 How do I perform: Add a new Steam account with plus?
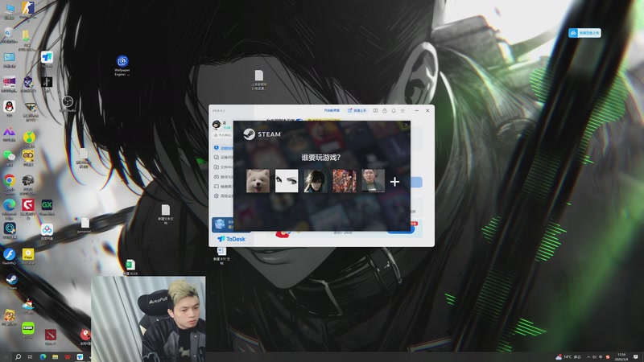click(x=394, y=182)
